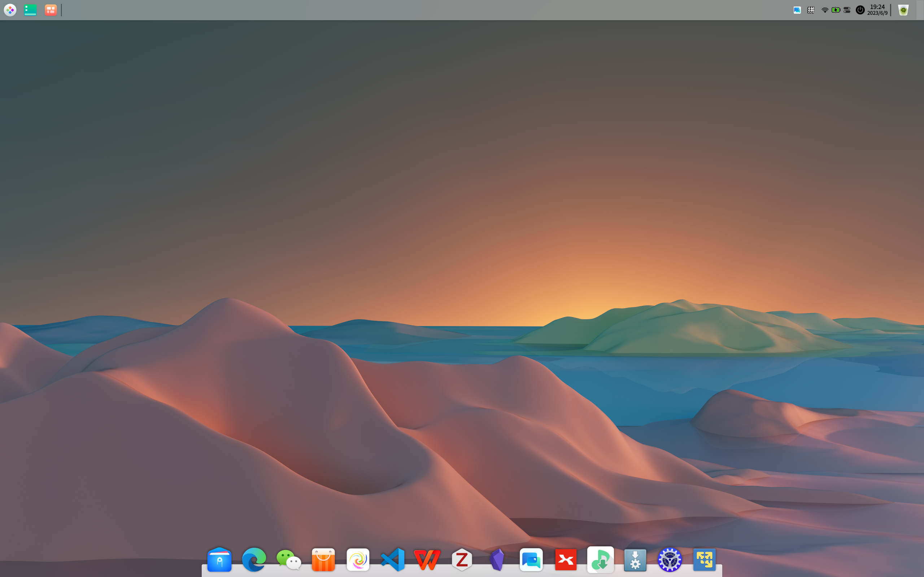
Task: Browse the App Store
Action: coord(323,559)
